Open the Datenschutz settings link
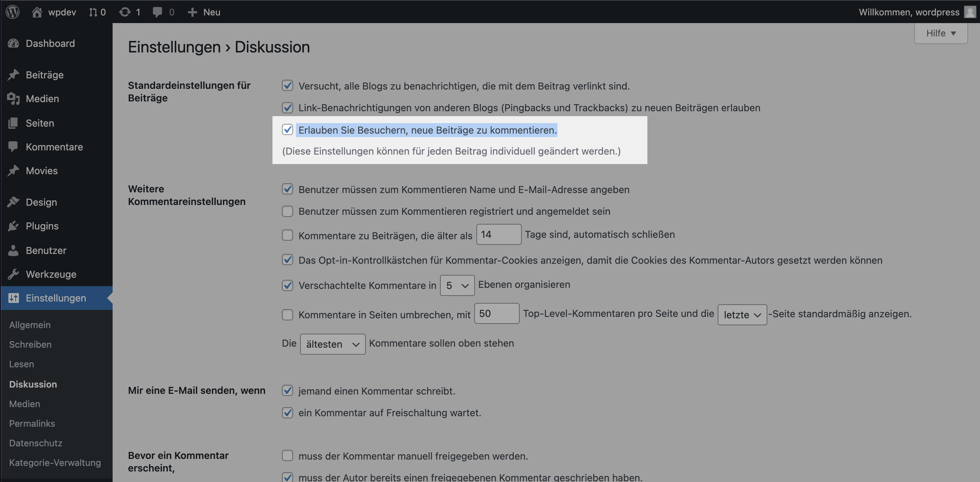This screenshot has height=482, width=980. pos(35,443)
